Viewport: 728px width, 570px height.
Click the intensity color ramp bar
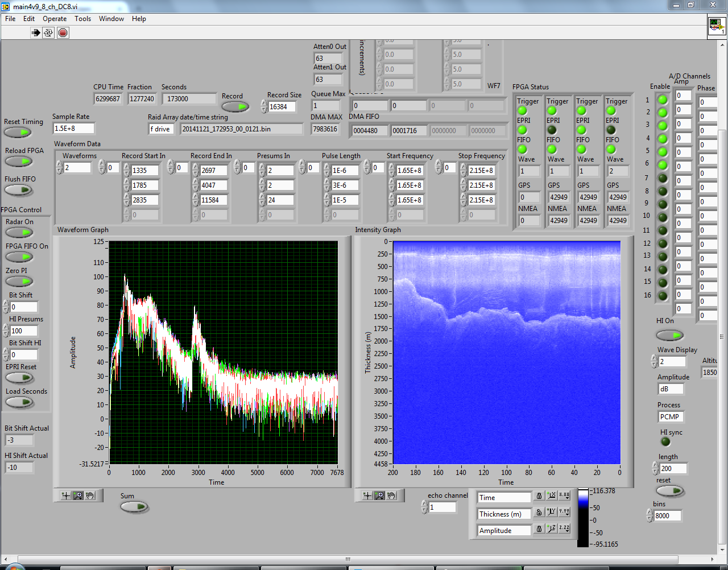tap(583, 517)
